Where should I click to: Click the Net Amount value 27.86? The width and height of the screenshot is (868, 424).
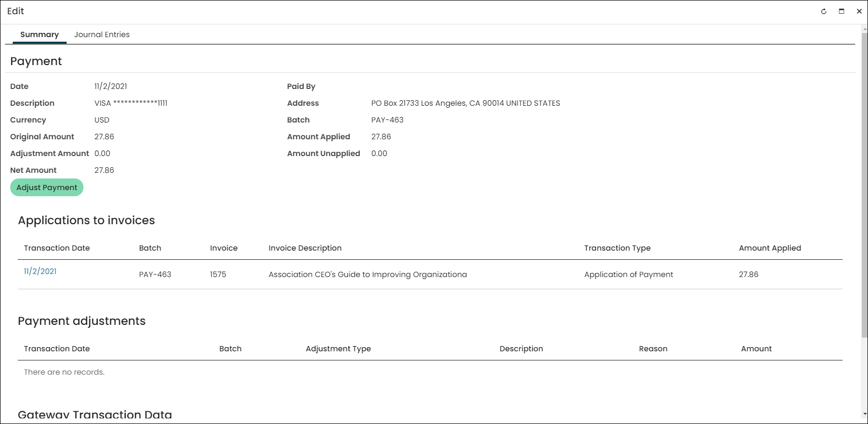(x=104, y=170)
